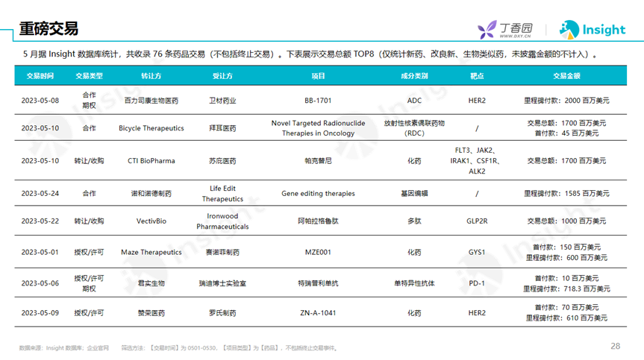Select the date cell 2023-05-22
Screen dimensions: 644x360
pyautogui.click(x=40, y=221)
